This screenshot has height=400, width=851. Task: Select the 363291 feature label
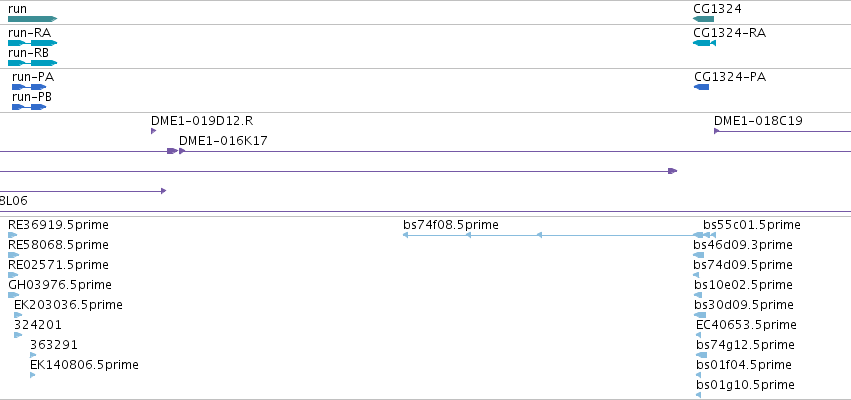(x=54, y=345)
